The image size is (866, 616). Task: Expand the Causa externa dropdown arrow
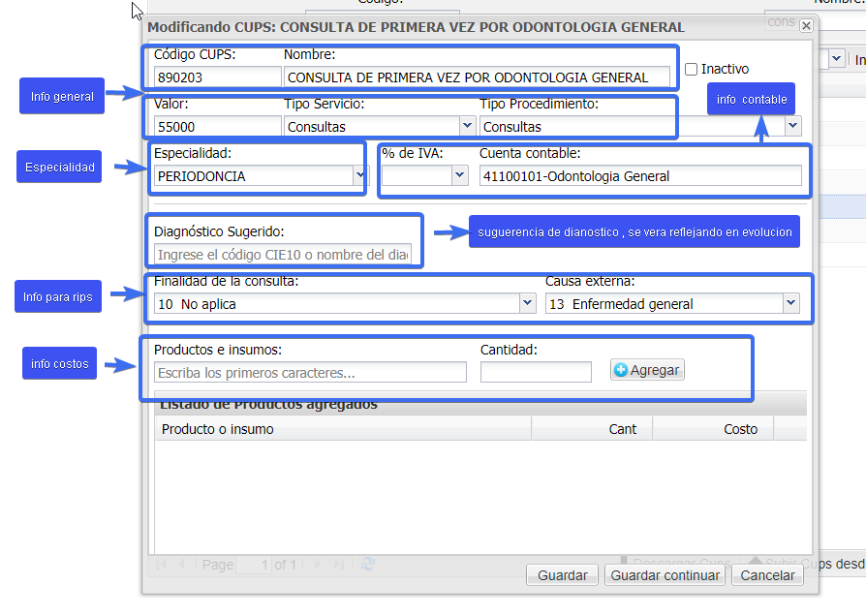point(790,303)
